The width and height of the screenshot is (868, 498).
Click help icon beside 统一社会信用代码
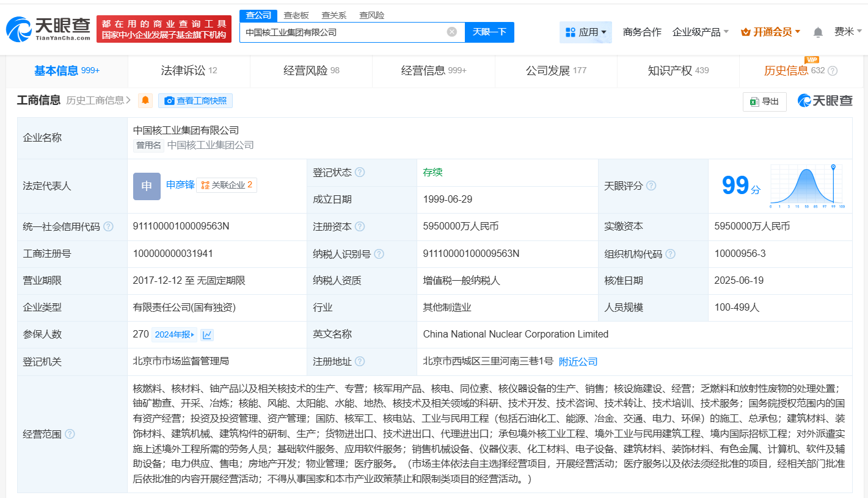(108, 227)
